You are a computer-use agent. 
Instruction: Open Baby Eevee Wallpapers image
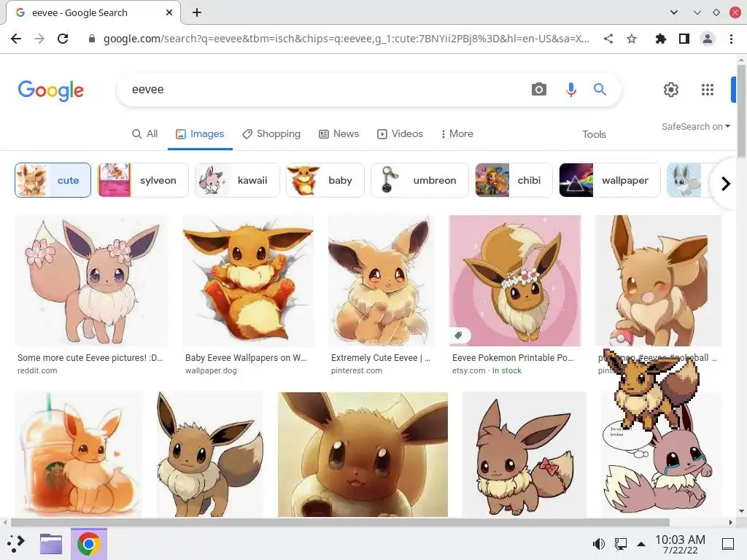point(248,281)
